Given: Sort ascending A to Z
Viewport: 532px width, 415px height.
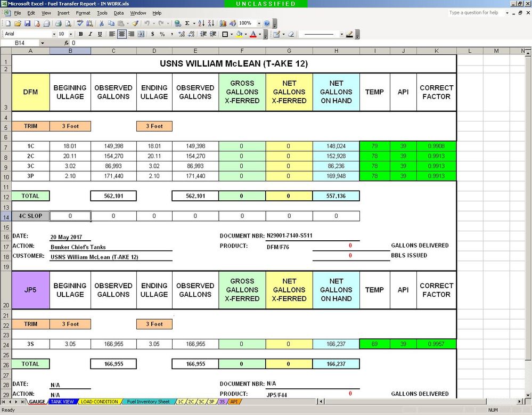Looking at the screenshot, I should click(x=201, y=23).
